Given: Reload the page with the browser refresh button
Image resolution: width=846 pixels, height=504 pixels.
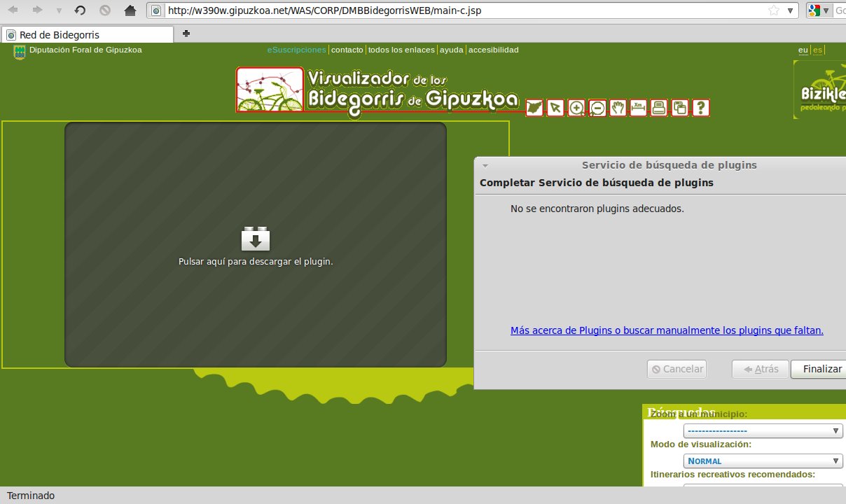Looking at the screenshot, I should 81,10.
